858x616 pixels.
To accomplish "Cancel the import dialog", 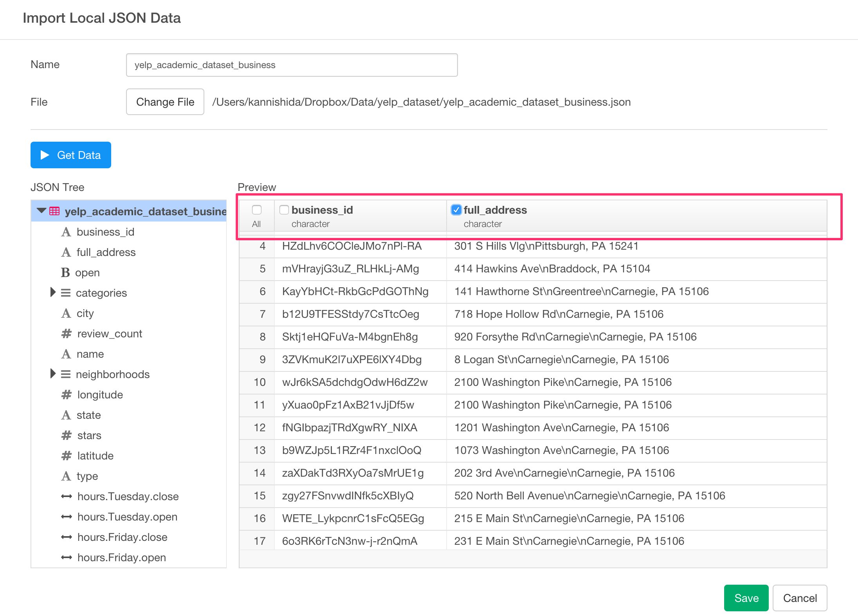I will pyautogui.click(x=800, y=598).
